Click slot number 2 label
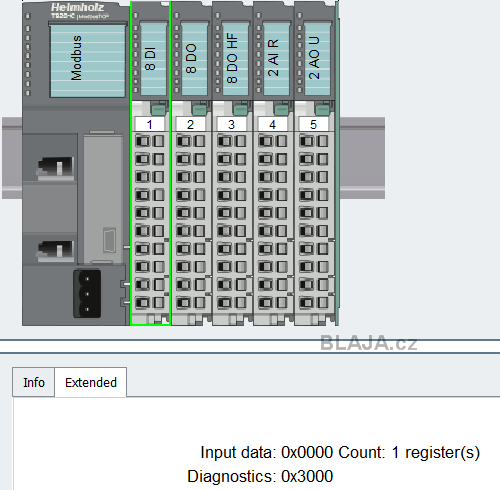Viewport: 500px width, 490px height. (x=191, y=124)
